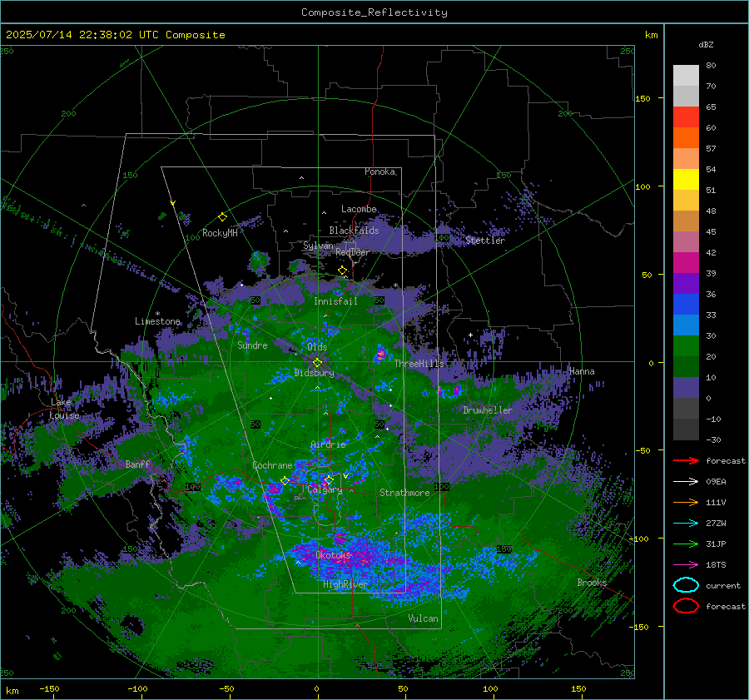Viewport: 749px width, 700px height.
Task: Pick the dark orange swatch above 57 dBZ
Action: [x=686, y=137]
